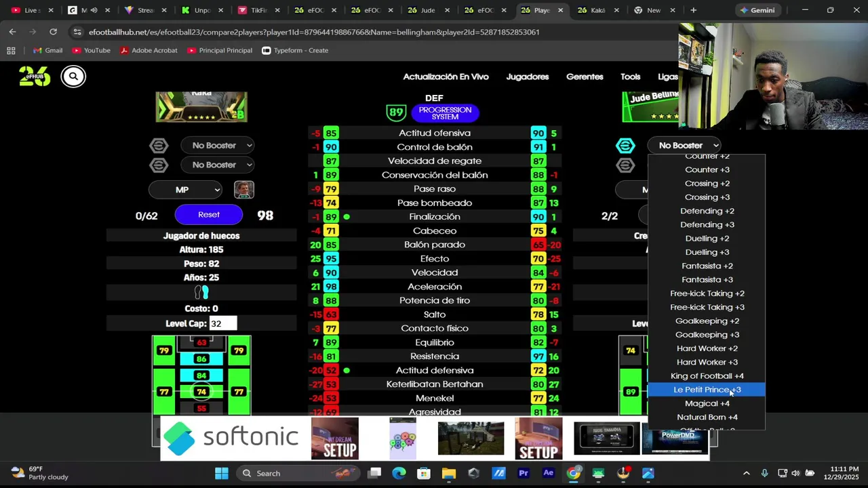Select Crossing +3 booster option
The height and width of the screenshot is (488, 868).
(707, 197)
